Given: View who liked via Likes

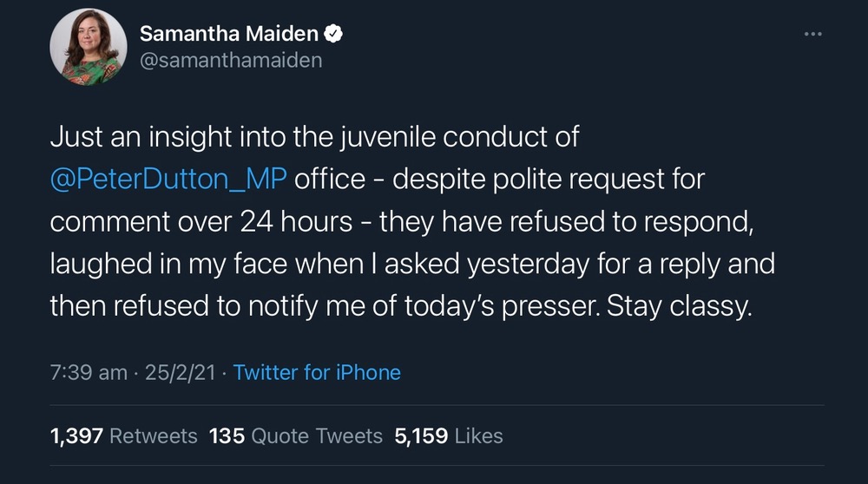Looking at the screenshot, I should tap(477, 435).
